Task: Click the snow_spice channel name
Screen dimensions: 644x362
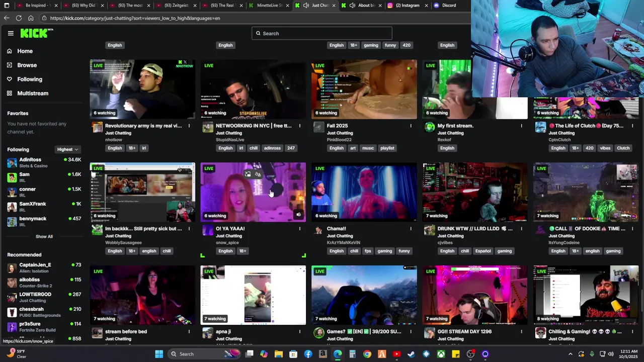Action: tap(227, 243)
